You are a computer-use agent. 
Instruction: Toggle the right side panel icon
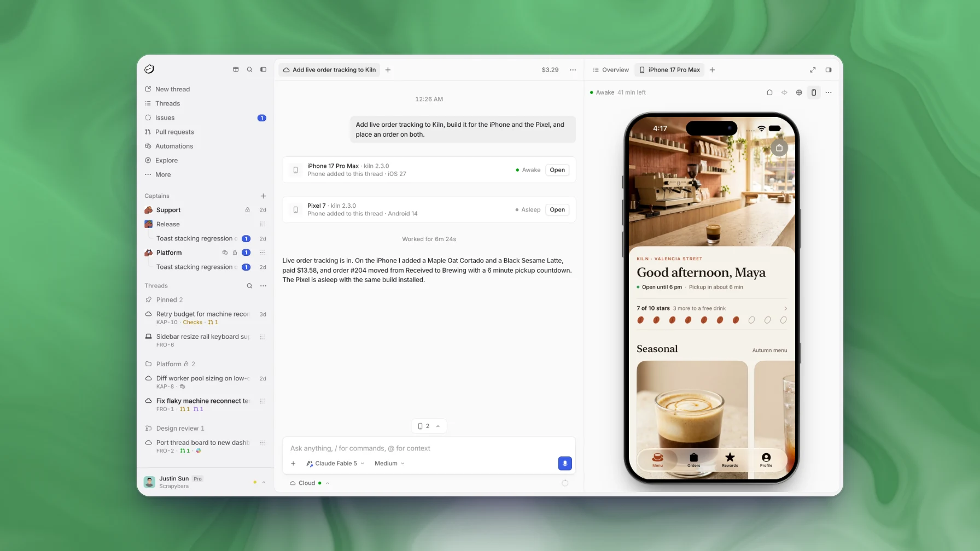[x=829, y=69]
